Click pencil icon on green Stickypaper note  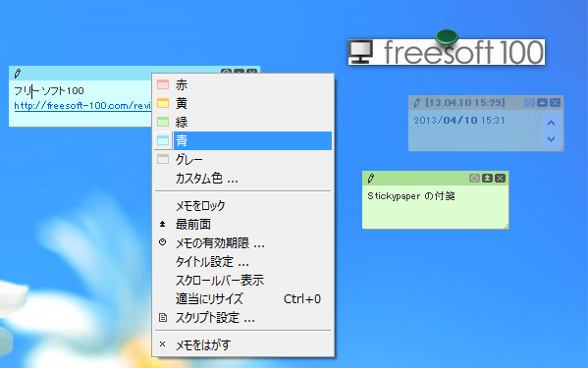(x=371, y=178)
